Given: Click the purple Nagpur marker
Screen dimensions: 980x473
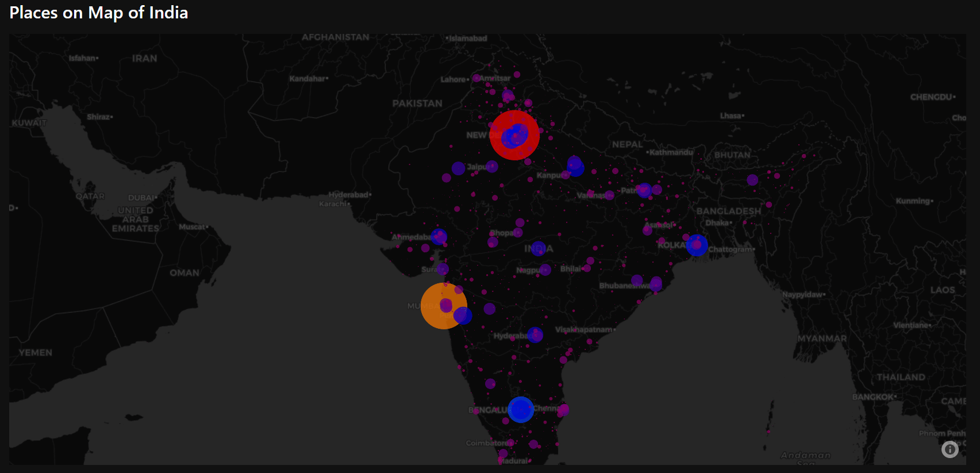Looking at the screenshot, I should [545, 270].
